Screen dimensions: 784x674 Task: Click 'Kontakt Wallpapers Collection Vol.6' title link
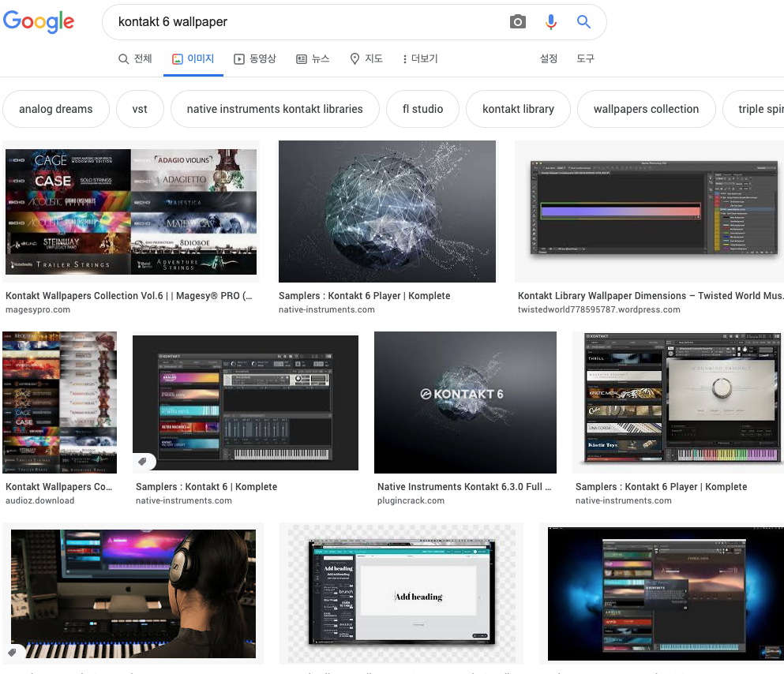[x=129, y=296]
